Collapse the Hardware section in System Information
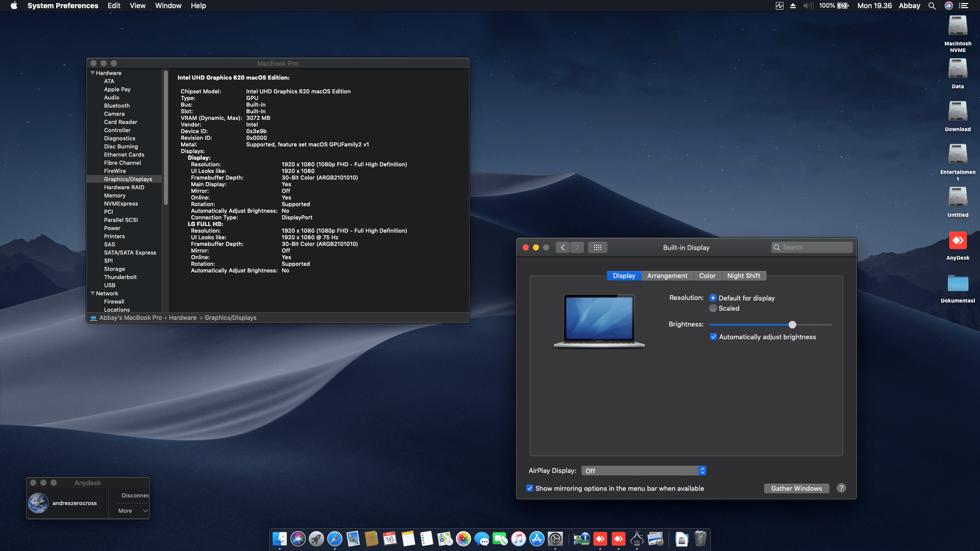 point(92,73)
